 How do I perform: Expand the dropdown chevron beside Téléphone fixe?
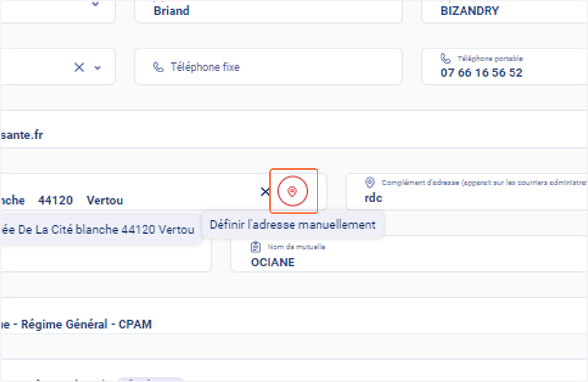(x=98, y=68)
